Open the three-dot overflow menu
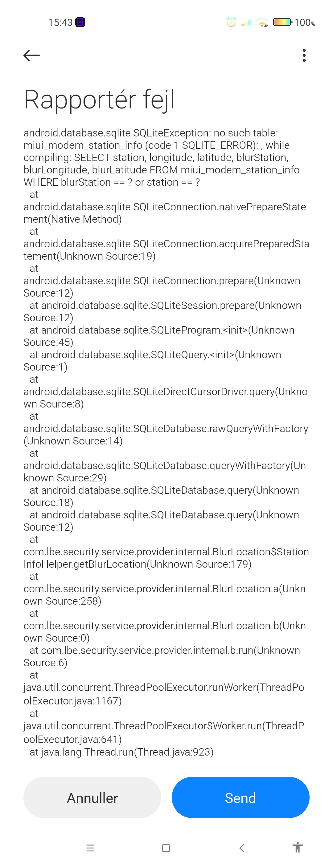The height and width of the screenshot is (868, 333). coord(304,55)
